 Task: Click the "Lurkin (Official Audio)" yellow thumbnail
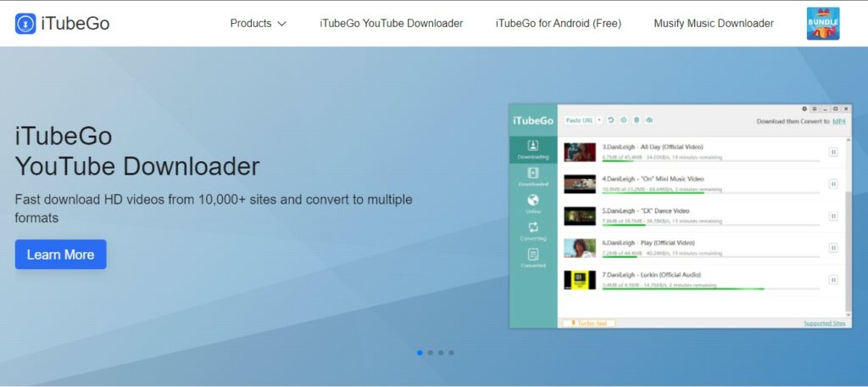[x=580, y=280]
